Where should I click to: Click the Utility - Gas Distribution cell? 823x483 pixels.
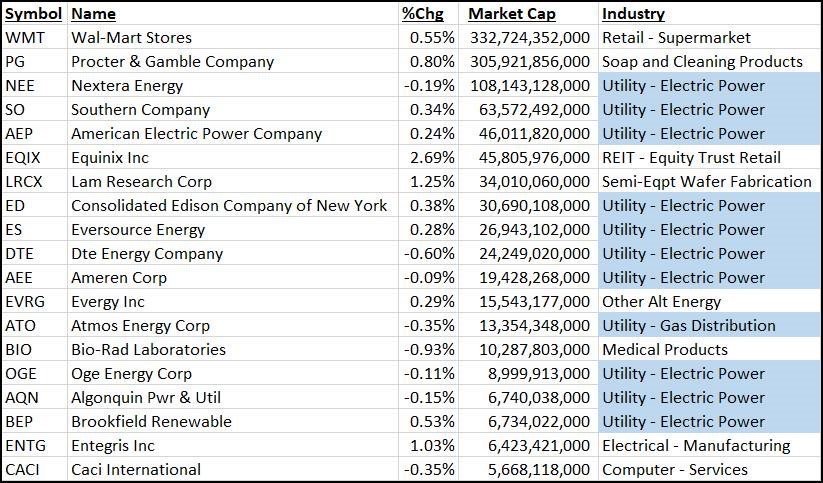[688, 326]
